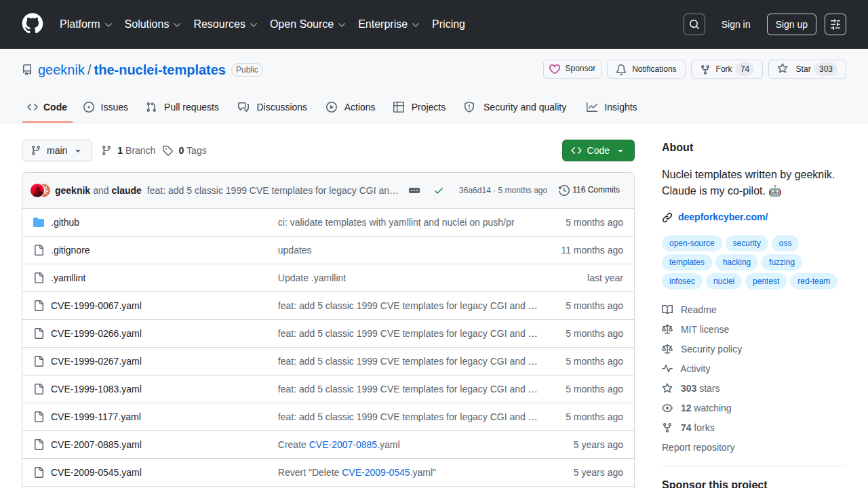
Task: Open the 303 stars link in About
Action: pyautogui.click(x=701, y=388)
